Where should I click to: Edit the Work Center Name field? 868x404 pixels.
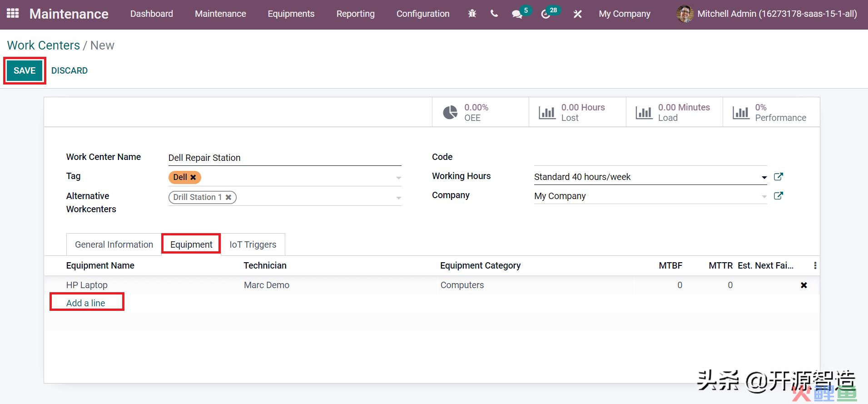285,158
